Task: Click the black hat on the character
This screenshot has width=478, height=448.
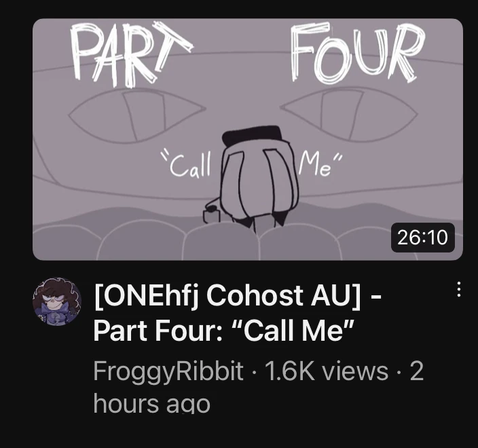Action: pos(252,136)
